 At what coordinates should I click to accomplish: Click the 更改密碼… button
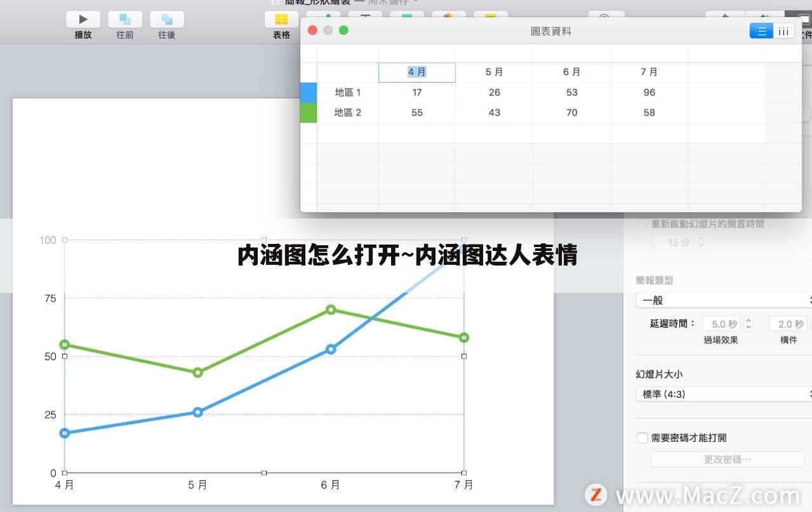click(728, 459)
